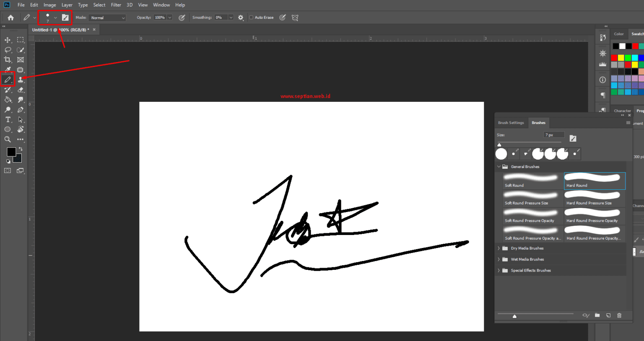Choose the Eraser tool
644x341 pixels.
(21, 90)
